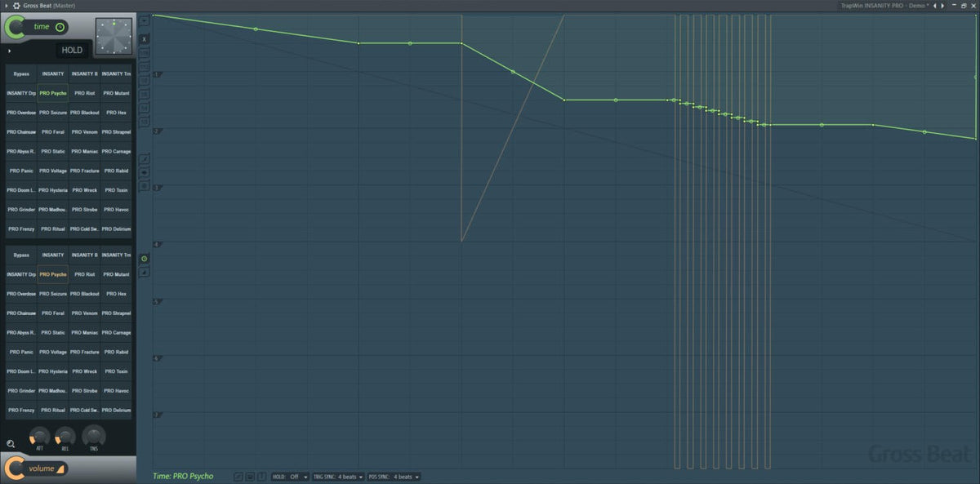Choose PRO Panic in time presets

(21, 171)
